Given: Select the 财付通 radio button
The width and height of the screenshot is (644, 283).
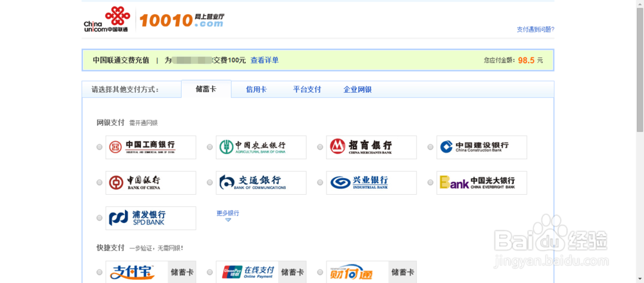Looking at the screenshot, I should tap(320, 272).
